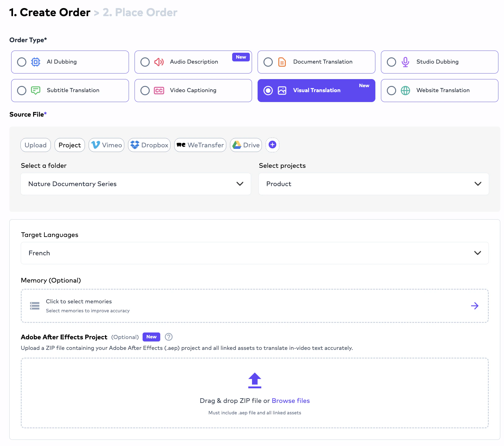Select the Subtitle Translation radio button

click(x=22, y=91)
